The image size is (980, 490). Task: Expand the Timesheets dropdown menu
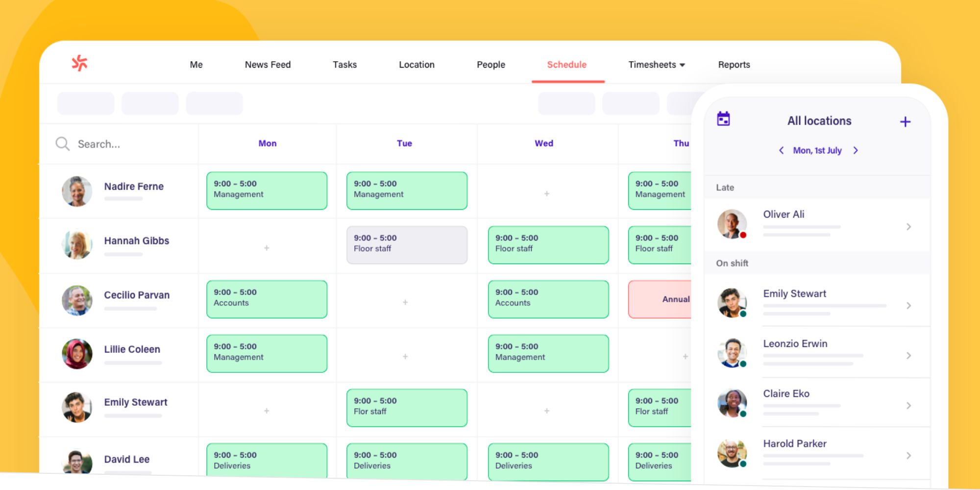(657, 65)
